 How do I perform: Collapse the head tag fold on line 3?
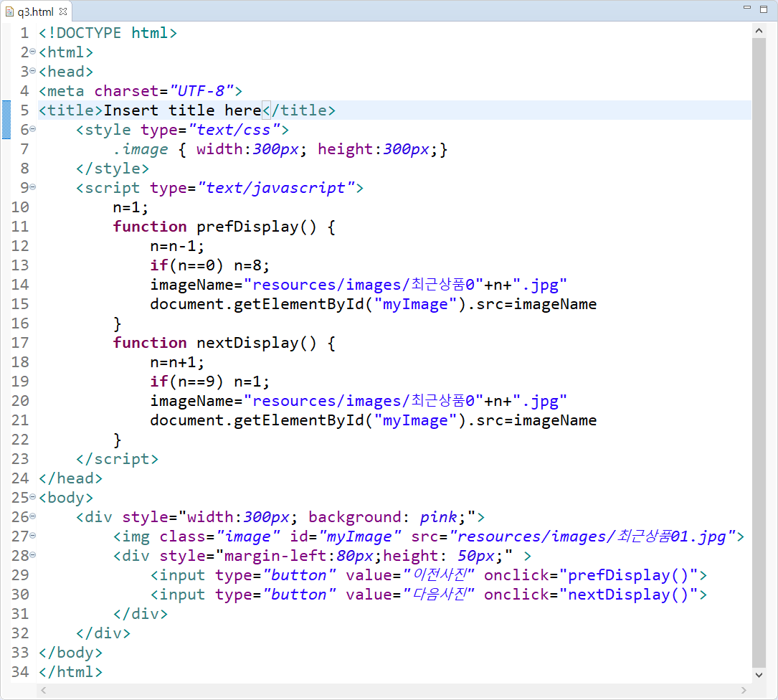[x=33, y=70]
